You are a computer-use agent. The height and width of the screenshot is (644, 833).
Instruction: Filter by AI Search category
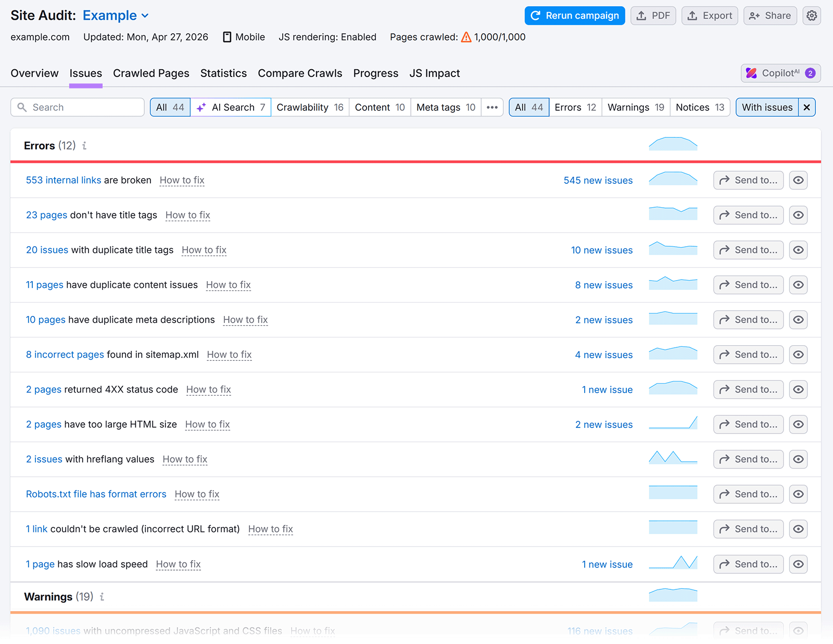[x=231, y=107]
